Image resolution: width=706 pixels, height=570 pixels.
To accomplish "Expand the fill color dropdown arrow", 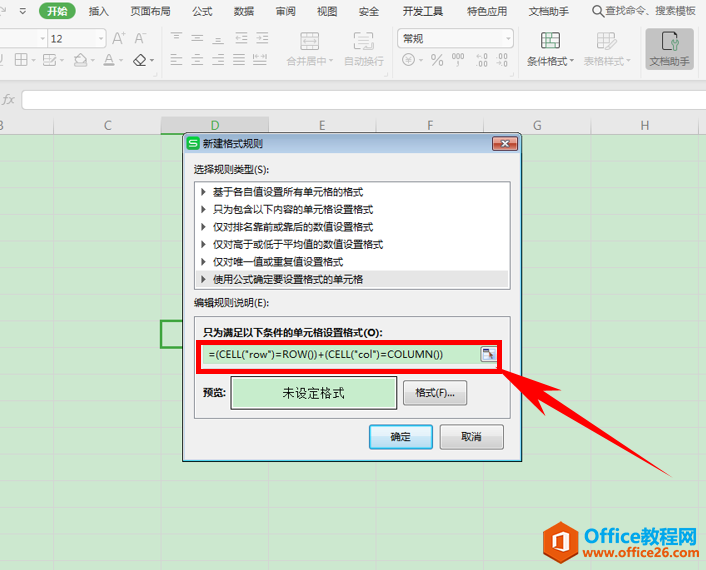I will (92, 60).
